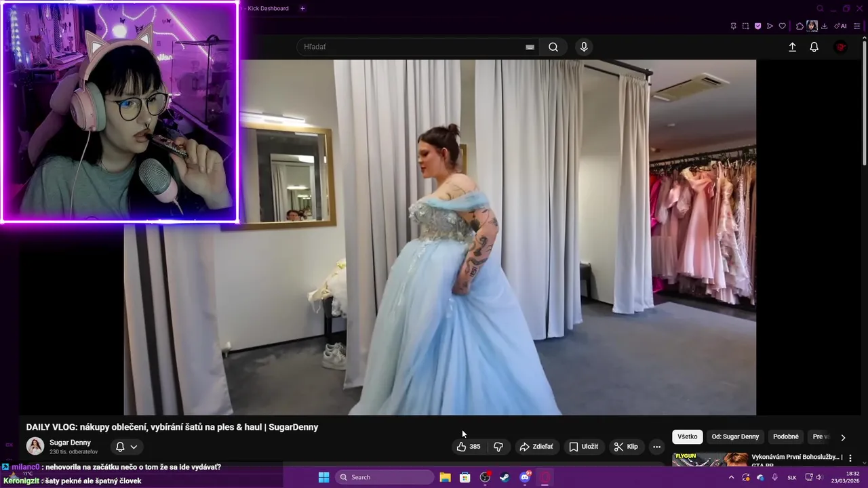Switch keyboard language SLK indicator
Image resolution: width=868 pixels, height=488 pixels.
tap(792, 477)
